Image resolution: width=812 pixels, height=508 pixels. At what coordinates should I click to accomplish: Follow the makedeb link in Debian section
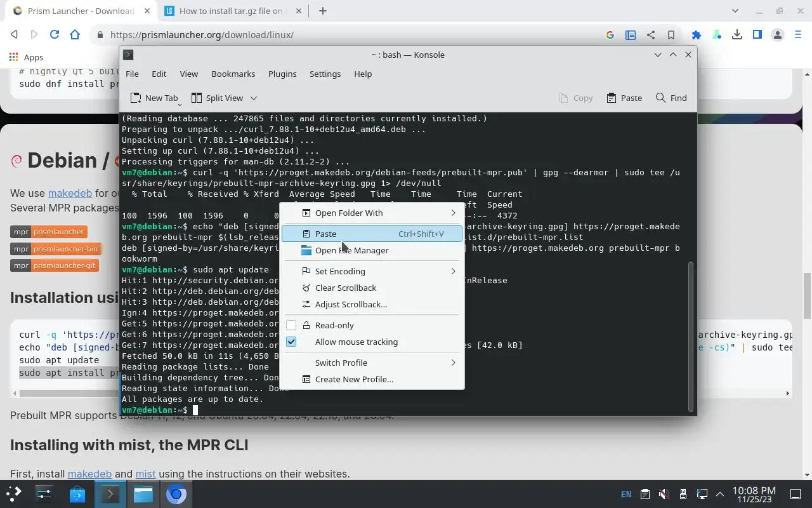point(70,193)
